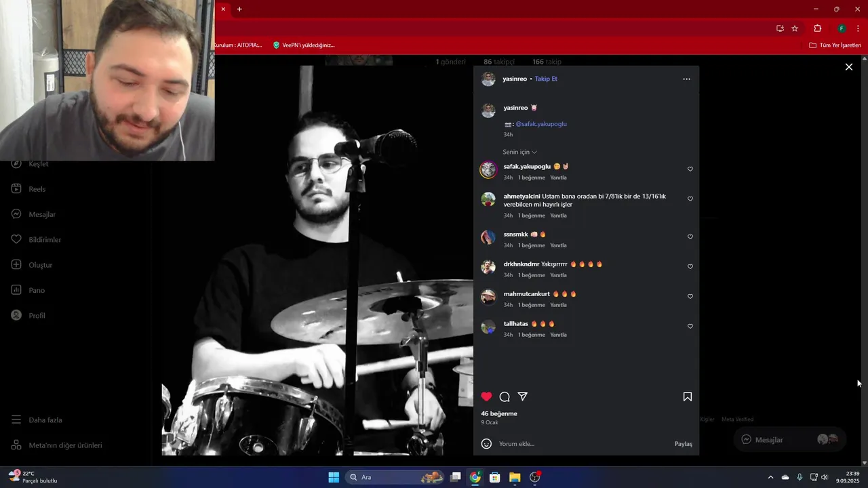Click the emoji smiley icon in comment box

pos(486,444)
